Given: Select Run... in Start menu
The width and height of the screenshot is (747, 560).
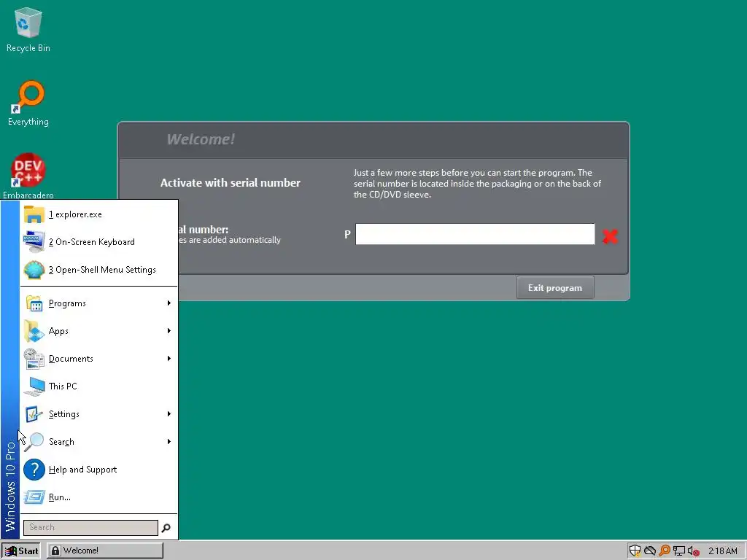Looking at the screenshot, I should point(98,497).
